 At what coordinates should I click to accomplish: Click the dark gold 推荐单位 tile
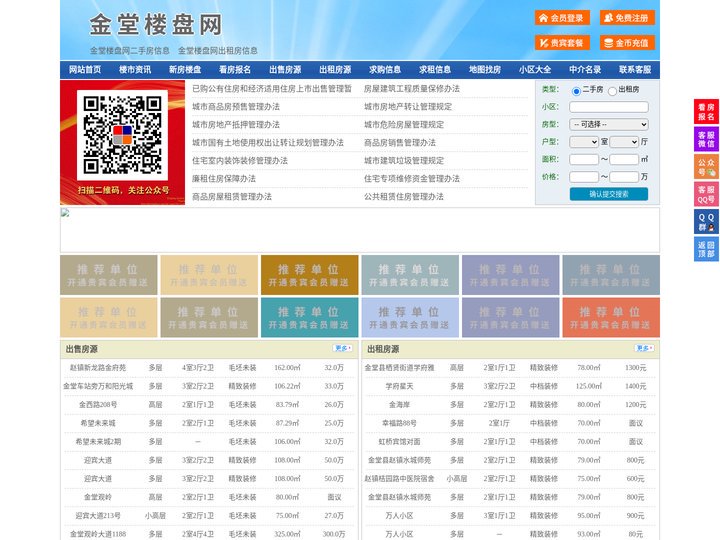coord(309,275)
